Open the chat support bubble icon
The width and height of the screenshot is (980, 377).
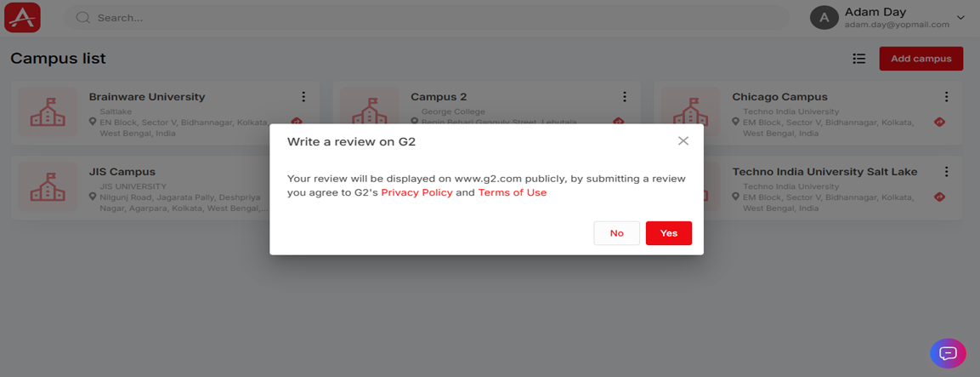point(948,353)
